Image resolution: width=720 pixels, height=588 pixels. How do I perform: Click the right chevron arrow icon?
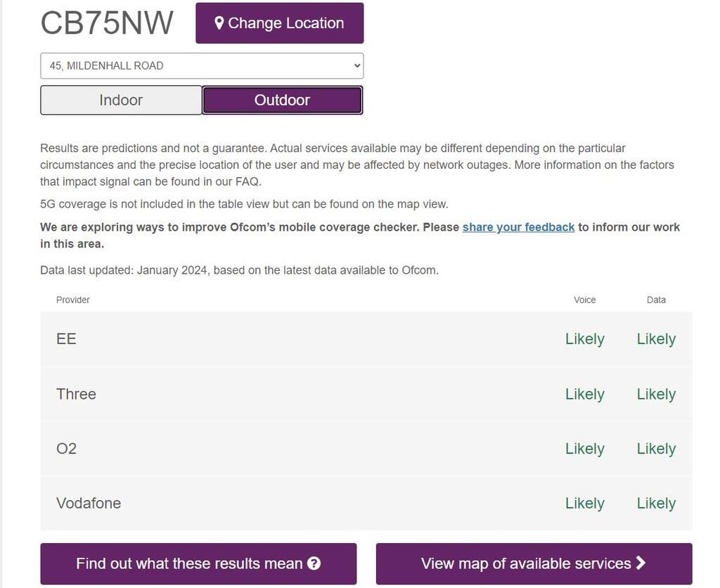[641, 563]
